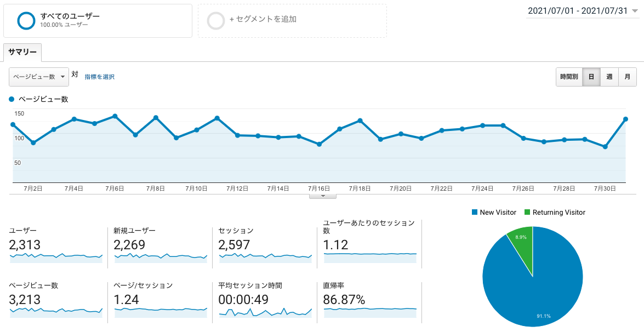The height and width of the screenshot is (332, 644).
Task: Click the 直帰率 sparkline chart
Action: tap(370, 312)
